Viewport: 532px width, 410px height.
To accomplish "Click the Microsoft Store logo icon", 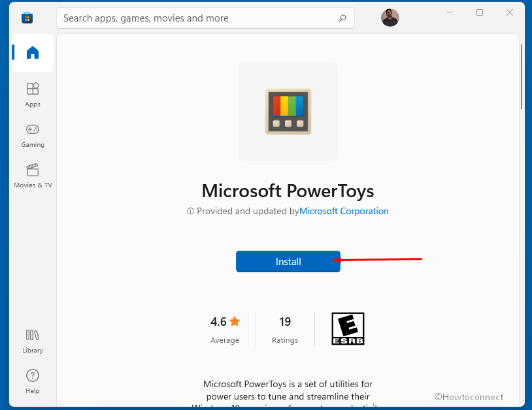I will [x=27, y=18].
